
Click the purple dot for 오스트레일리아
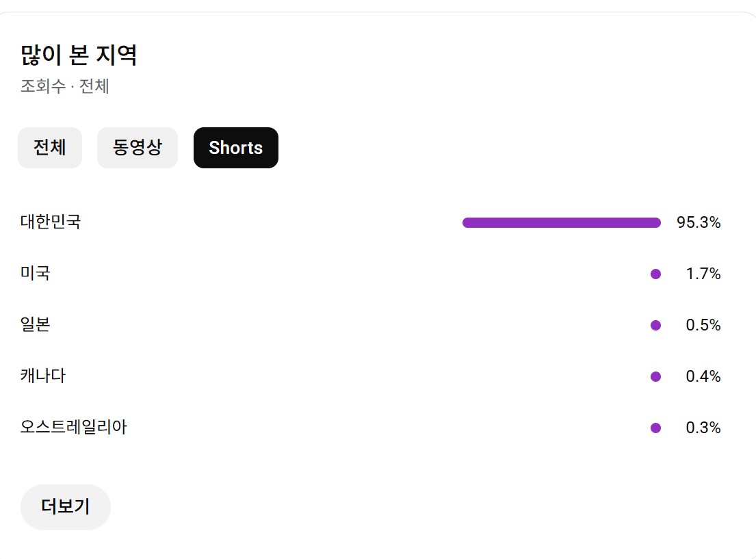tap(655, 428)
